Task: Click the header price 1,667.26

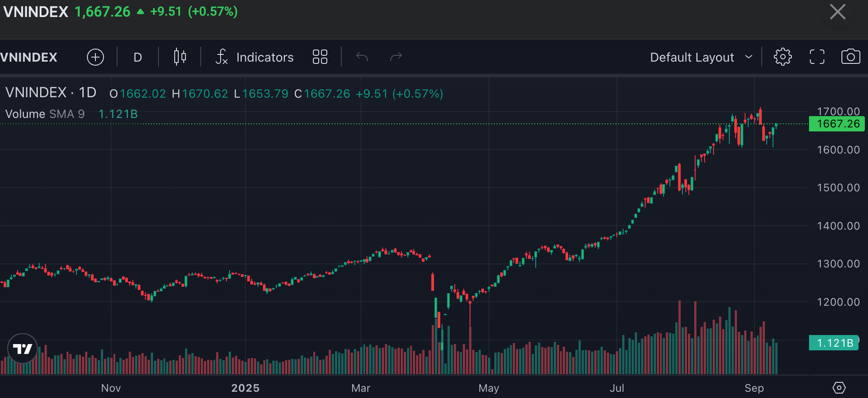Action: pyautogui.click(x=103, y=12)
